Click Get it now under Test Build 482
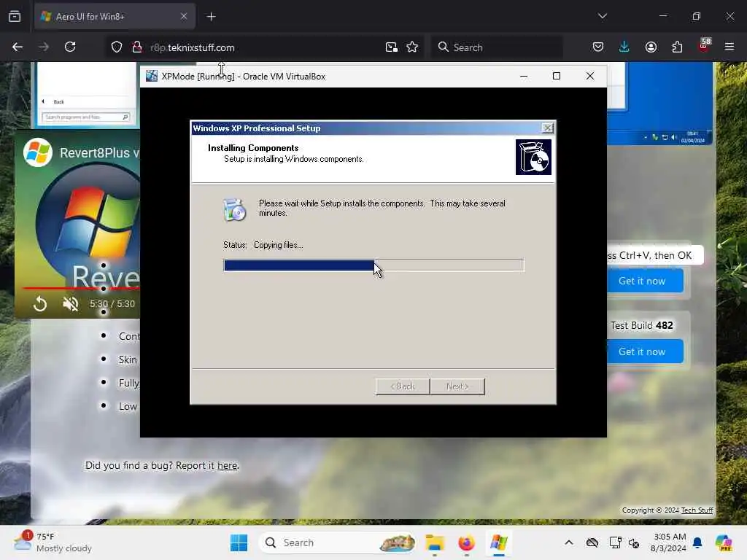747x560 pixels. coord(645,351)
